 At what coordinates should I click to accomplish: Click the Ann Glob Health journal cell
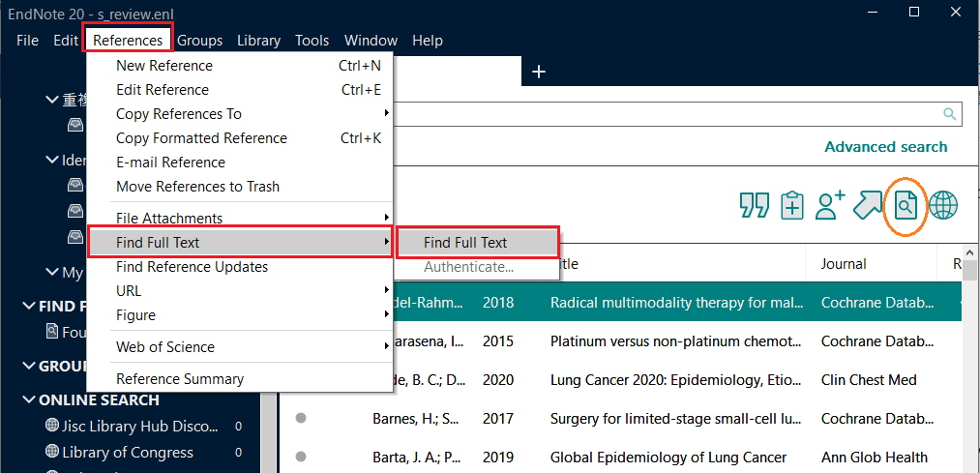[x=874, y=458]
